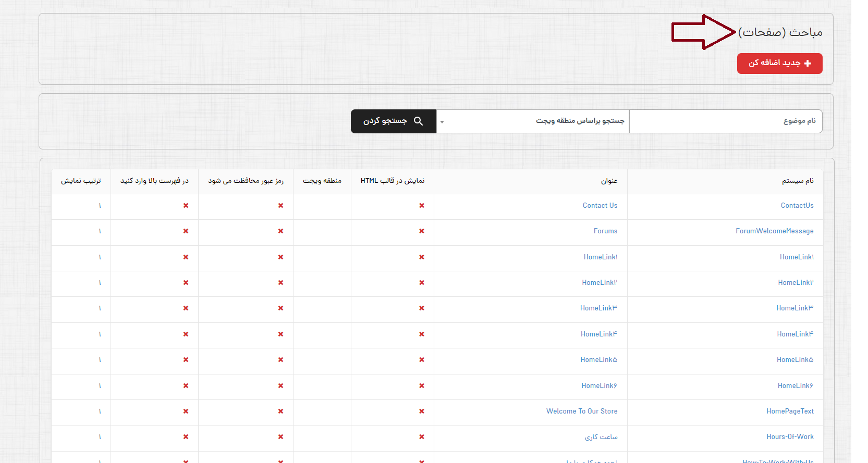The image size is (868, 463).
Task: Click red X under HTML column for Contact Us
Action: coord(421,206)
